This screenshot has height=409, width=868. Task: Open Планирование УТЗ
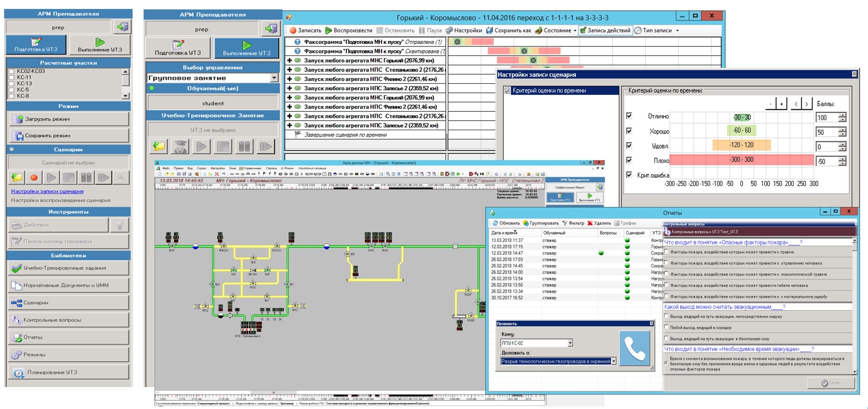69,372
